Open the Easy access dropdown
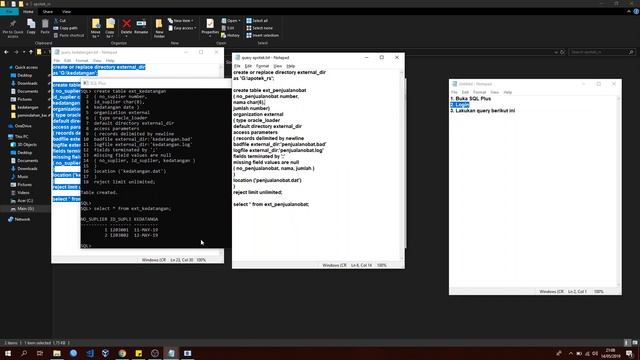The height and width of the screenshot is (360, 640). [x=182, y=28]
